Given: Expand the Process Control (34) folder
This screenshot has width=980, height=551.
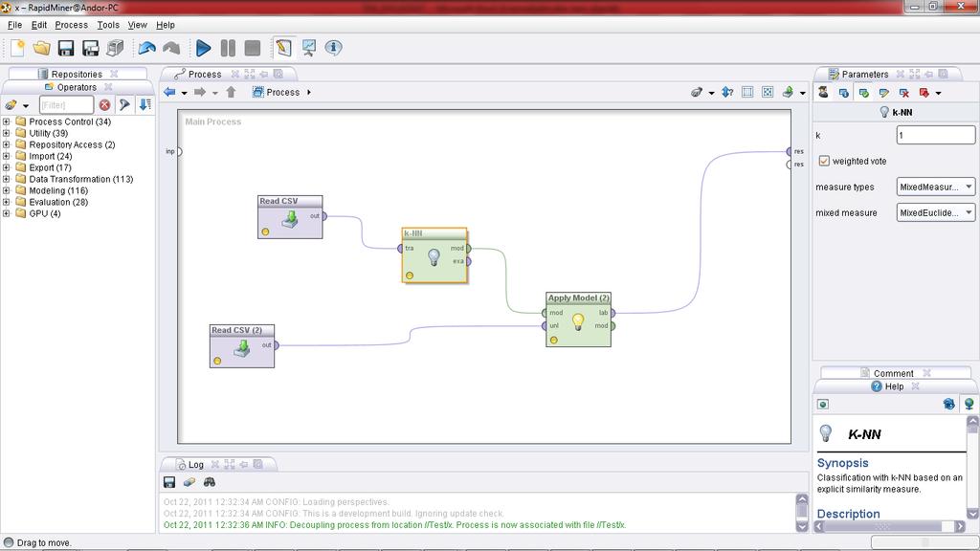Looking at the screenshot, I should (x=7, y=121).
